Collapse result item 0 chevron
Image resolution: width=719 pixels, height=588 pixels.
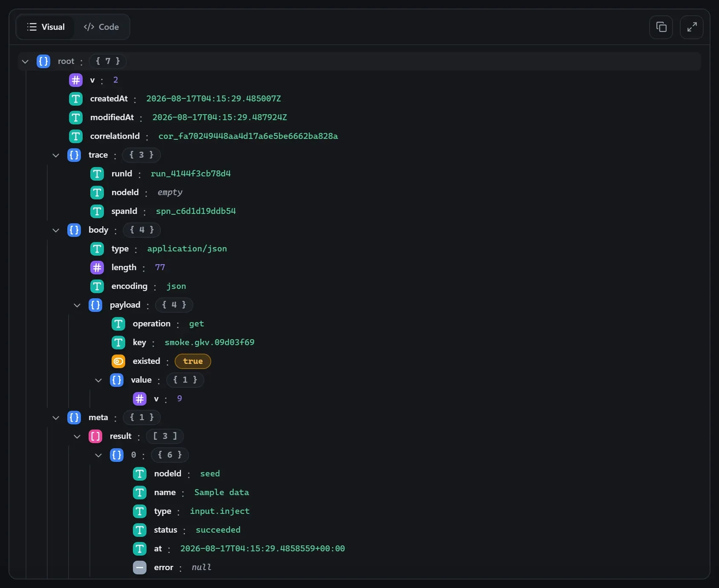click(x=98, y=455)
